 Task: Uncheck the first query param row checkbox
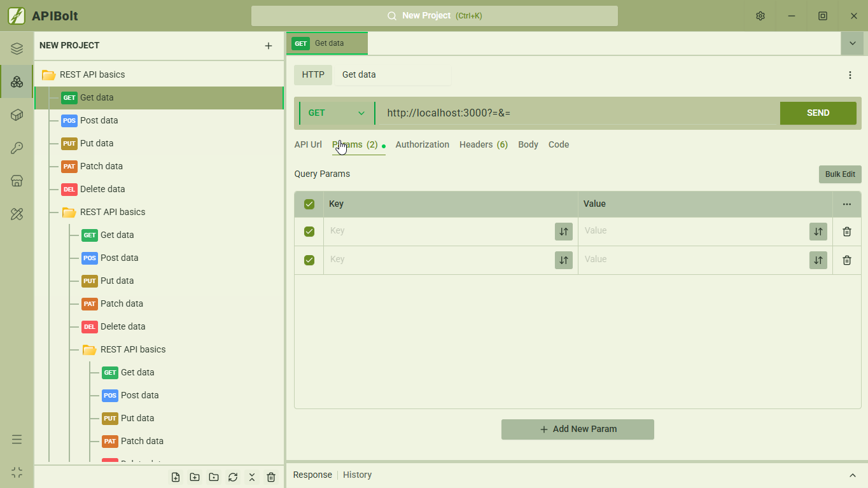point(309,232)
